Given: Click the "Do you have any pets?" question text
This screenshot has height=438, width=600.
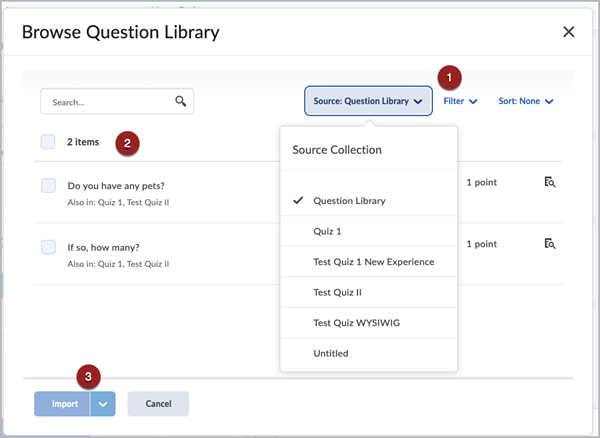Looking at the screenshot, I should click(116, 186).
